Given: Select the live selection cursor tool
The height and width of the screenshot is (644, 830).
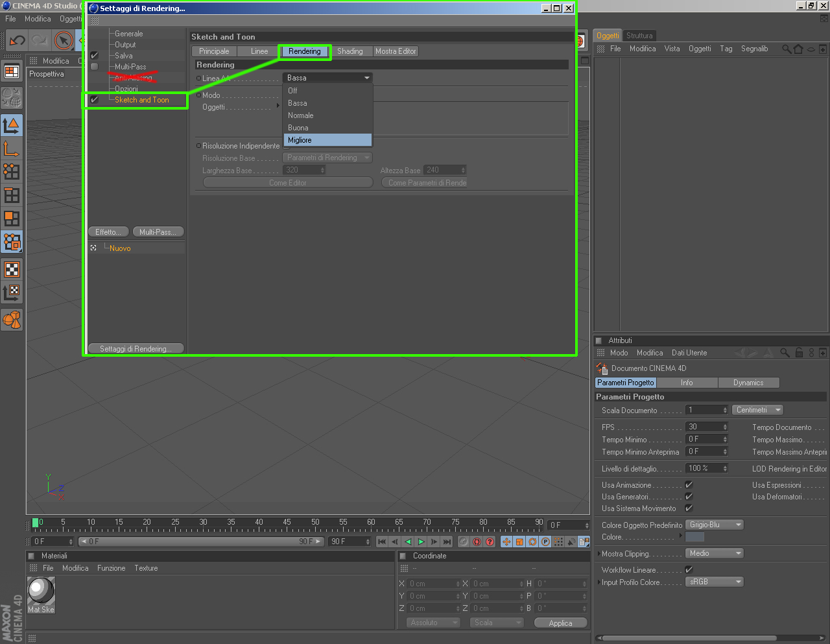Looking at the screenshot, I should 64,40.
